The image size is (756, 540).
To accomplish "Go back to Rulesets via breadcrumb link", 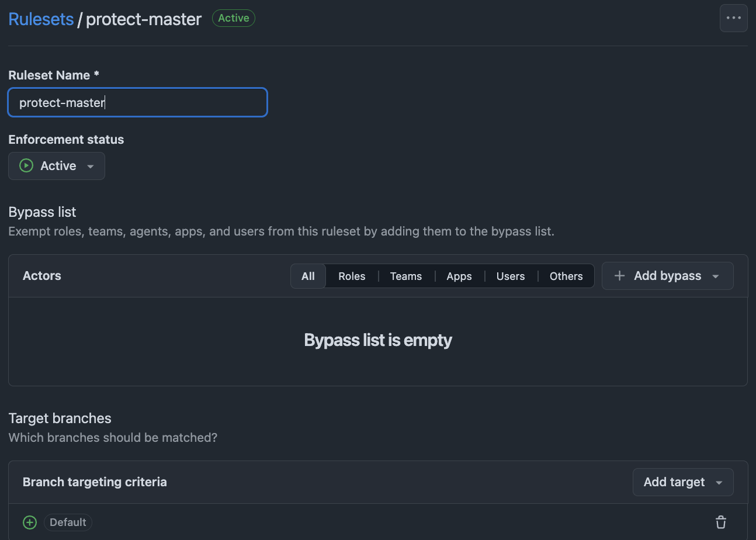I will coord(41,19).
